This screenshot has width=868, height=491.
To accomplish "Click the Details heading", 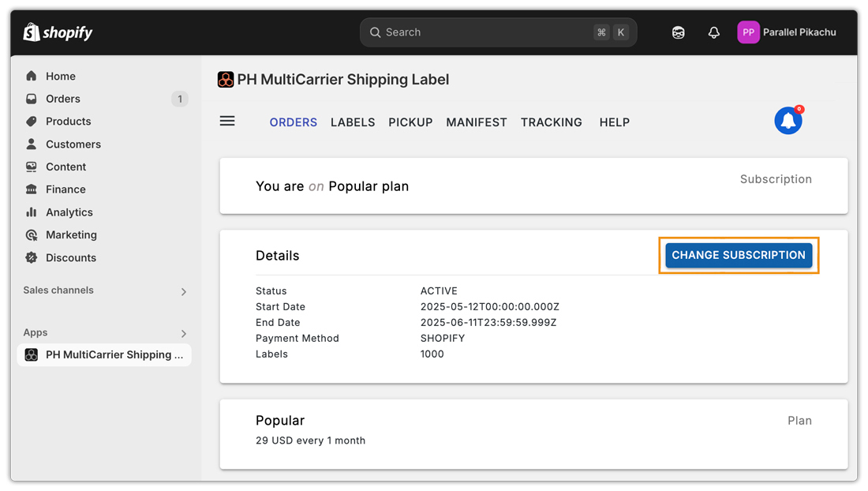I will click(x=277, y=256).
